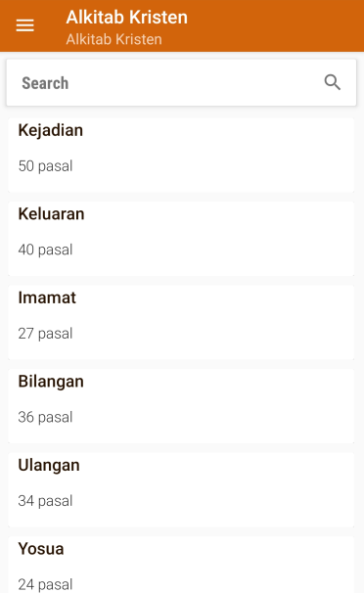Open the hamburger navigation menu
Viewport: 364px width, 593px height.
coord(24,25)
